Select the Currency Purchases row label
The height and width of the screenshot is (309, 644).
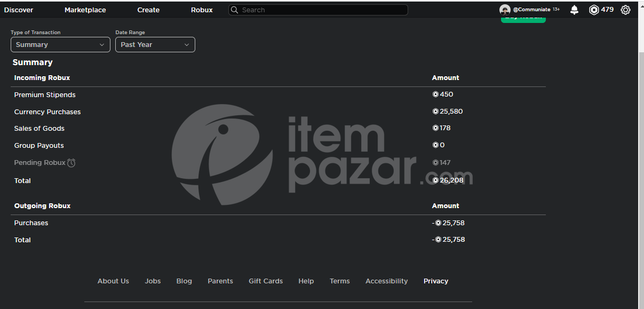(47, 112)
